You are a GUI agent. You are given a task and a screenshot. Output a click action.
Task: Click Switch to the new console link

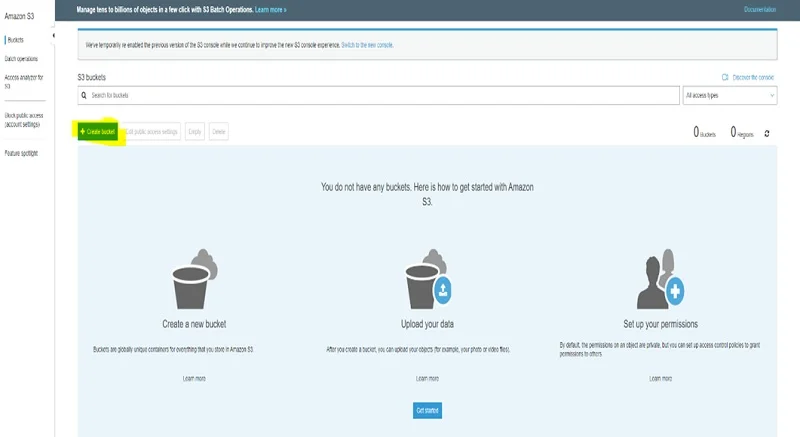(x=367, y=45)
